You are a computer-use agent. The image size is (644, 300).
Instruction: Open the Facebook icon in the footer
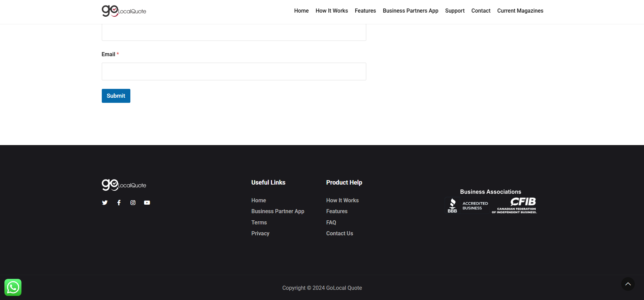[119, 203]
